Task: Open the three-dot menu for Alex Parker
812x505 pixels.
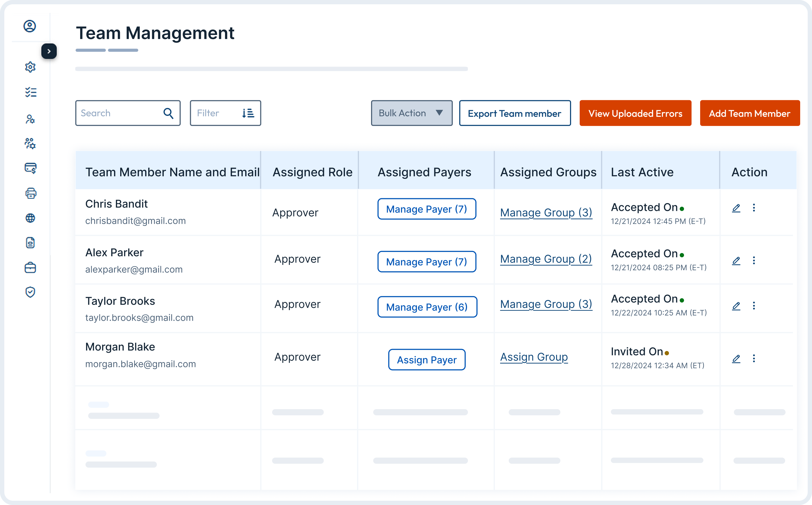Action: [x=754, y=261]
